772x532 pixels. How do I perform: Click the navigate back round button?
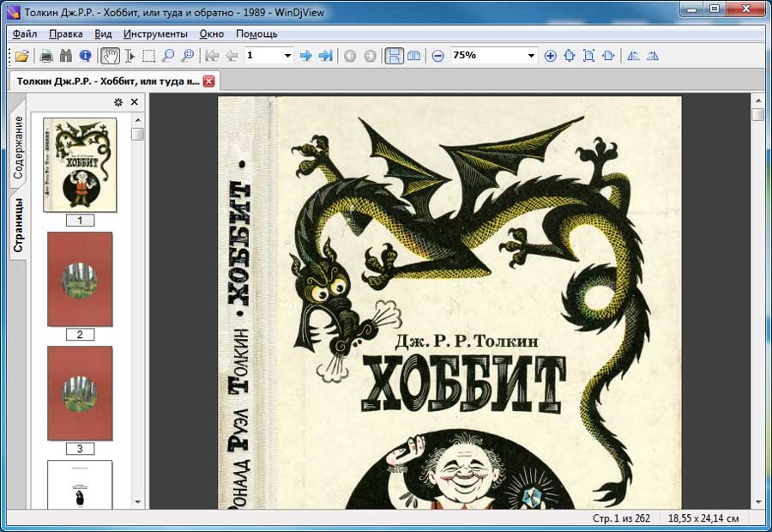coord(350,56)
